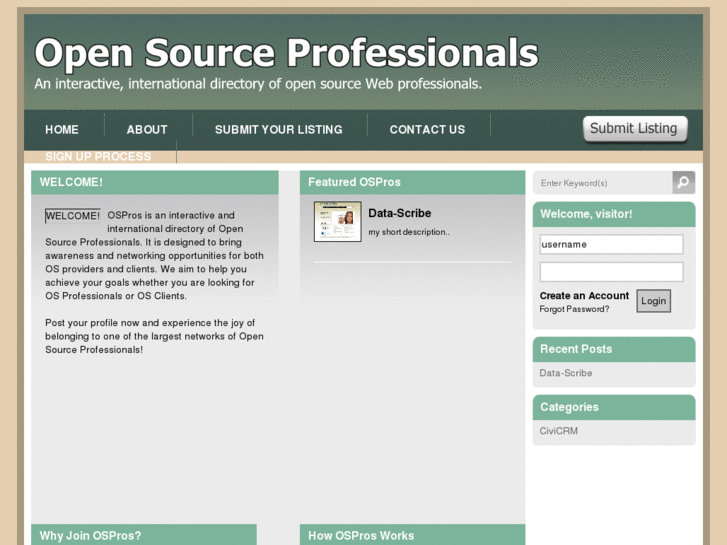Open the Data-Scribe featured listing title
Image resolution: width=727 pixels, height=545 pixels.
tap(400, 213)
